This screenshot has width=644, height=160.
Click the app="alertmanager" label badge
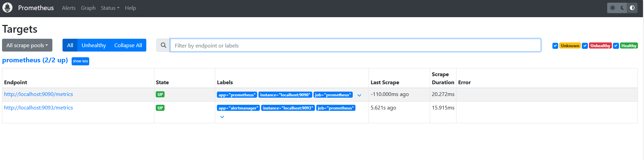click(238, 108)
